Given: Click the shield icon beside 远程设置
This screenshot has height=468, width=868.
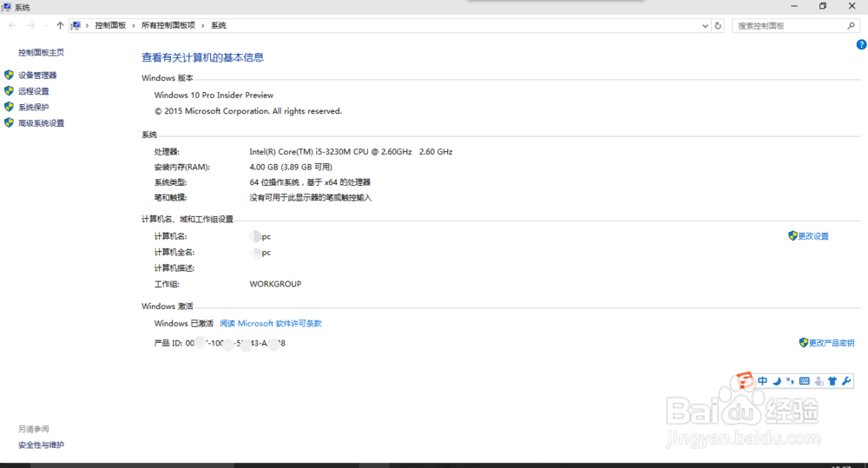Looking at the screenshot, I should point(9,91).
